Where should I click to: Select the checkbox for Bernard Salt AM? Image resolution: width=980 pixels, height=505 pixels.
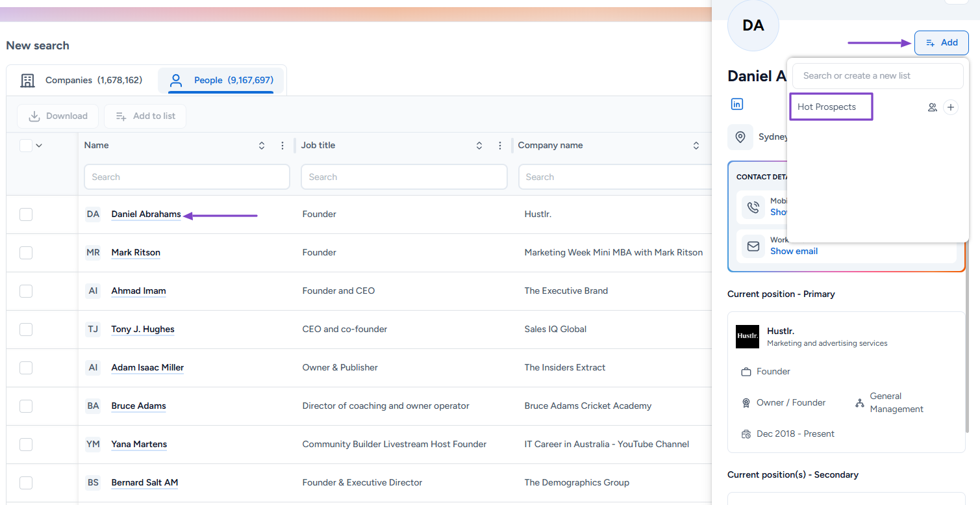[x=26, y=483]
